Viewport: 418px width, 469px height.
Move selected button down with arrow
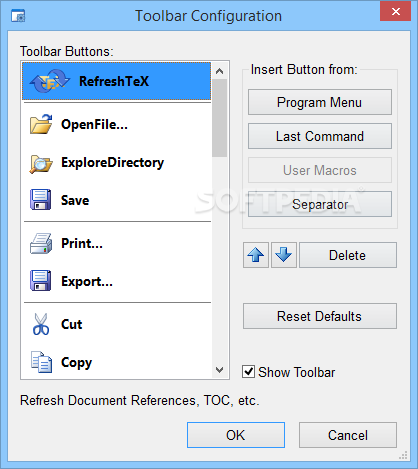point(284,255)
